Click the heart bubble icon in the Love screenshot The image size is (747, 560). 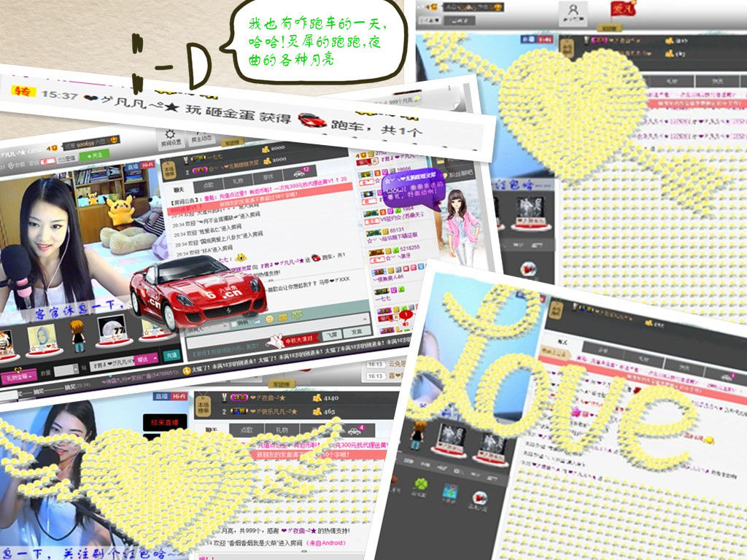[x=480, y=498]
